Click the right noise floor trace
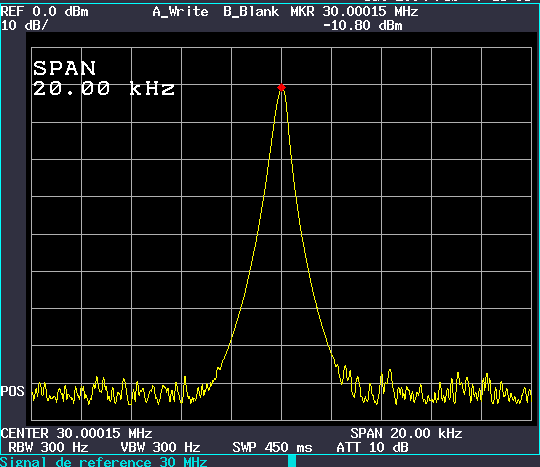Viewport: 540px width, 467px height. pyautogui.click(x=434, y=386)
